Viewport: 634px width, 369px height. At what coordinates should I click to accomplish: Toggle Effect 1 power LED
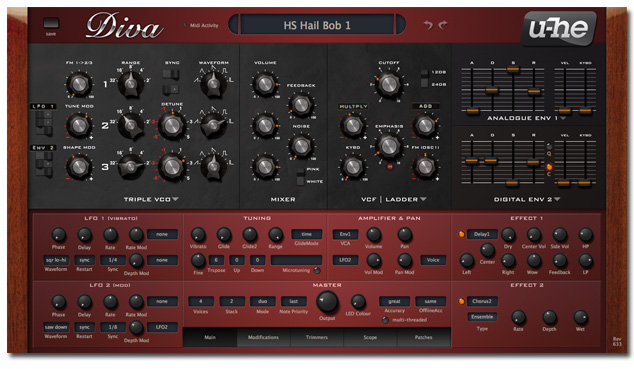(461, 234)
